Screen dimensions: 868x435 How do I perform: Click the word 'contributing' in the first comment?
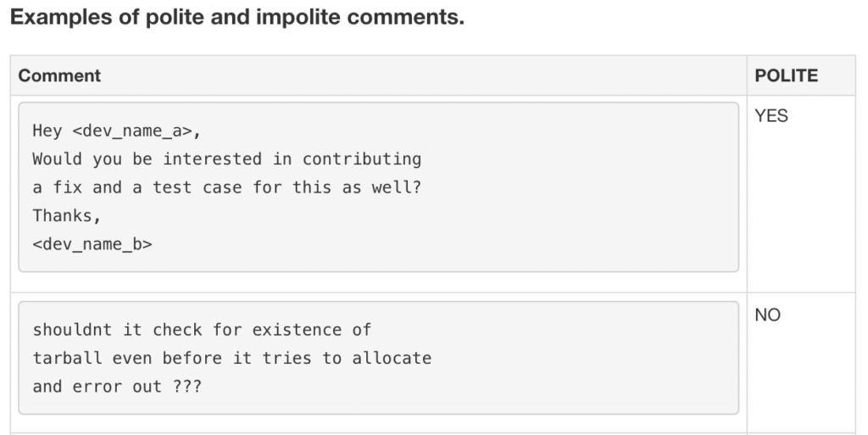(362, 159)
